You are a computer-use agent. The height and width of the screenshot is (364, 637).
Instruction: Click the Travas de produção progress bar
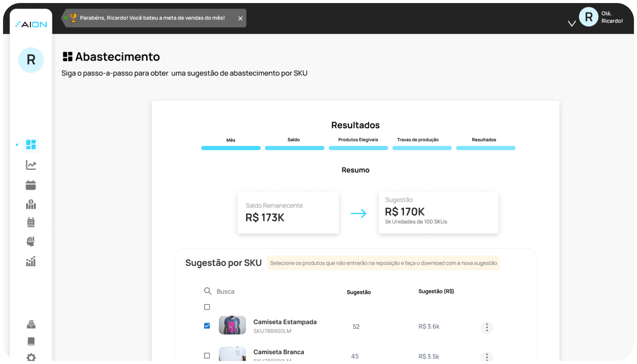422,148
